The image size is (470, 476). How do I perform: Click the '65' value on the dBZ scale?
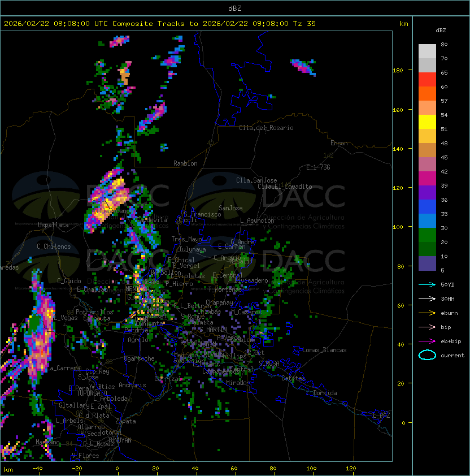point(444,72)
